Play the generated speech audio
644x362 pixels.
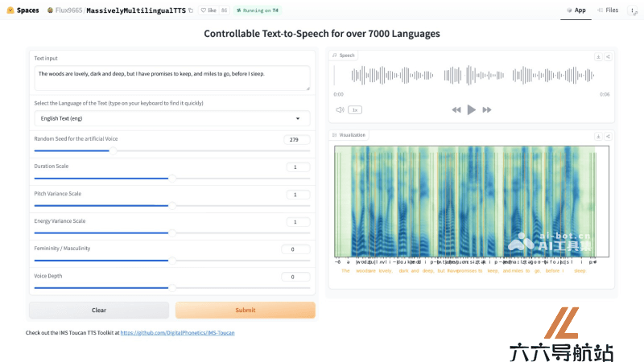[472, 110]
